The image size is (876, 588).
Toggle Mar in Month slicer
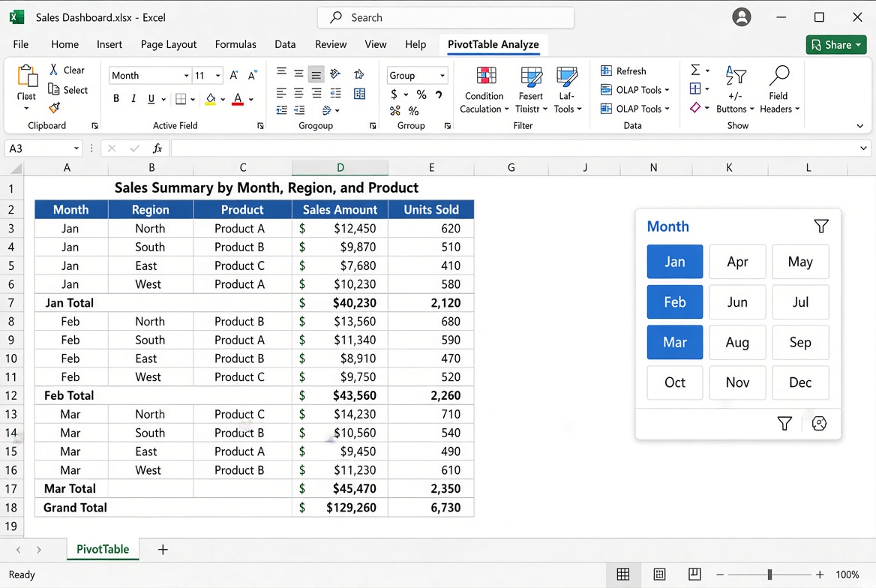coord(675,342)
